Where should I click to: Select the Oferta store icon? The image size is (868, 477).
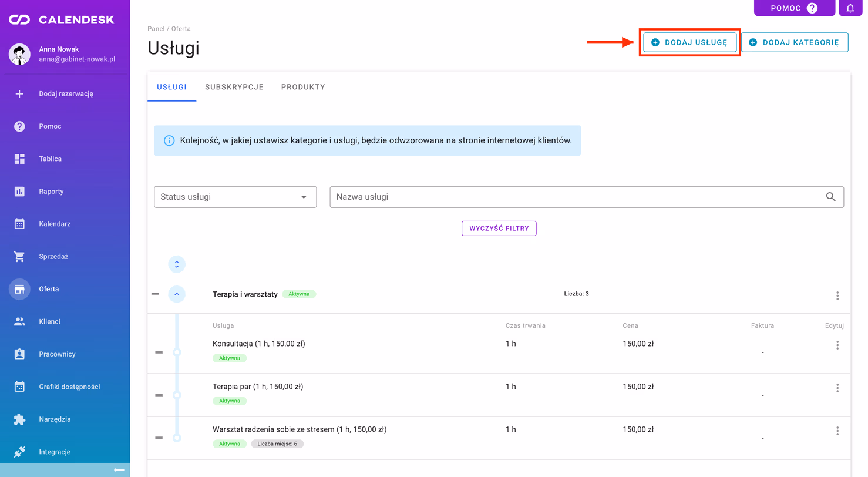point(19,289)
